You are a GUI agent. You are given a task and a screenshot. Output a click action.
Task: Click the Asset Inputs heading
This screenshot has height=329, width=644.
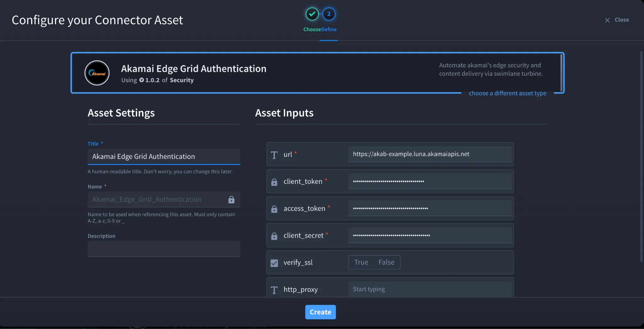284,113
